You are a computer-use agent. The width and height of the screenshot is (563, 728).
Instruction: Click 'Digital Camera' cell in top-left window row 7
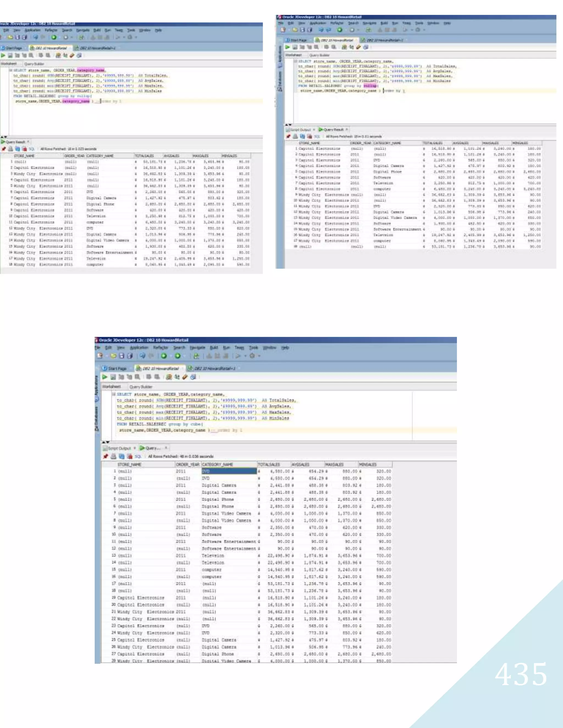pyautogui.click(x=101, y=198)
